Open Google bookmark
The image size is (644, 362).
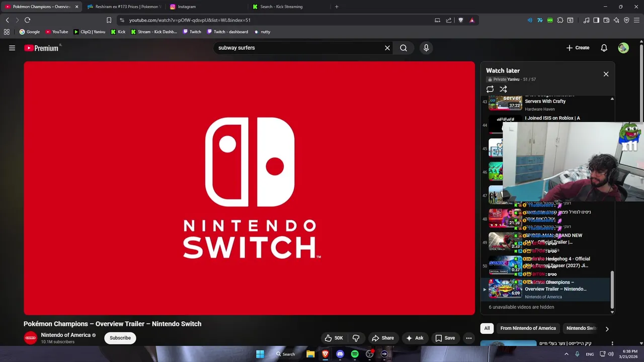(x=30, y=32)
